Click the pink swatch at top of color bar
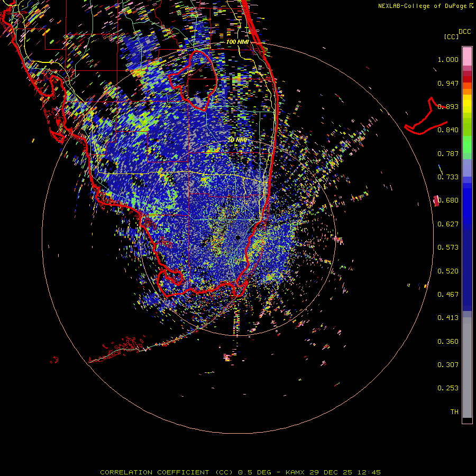The image size is (476, 476). tap(467, 57)
